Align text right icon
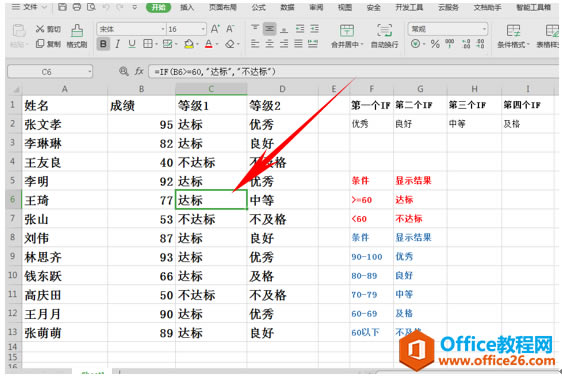562x378 pixels. point(284,44)
